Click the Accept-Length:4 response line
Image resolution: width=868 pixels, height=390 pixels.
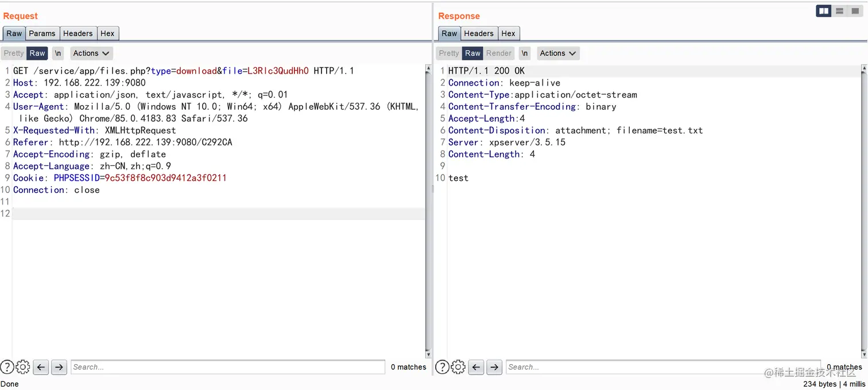487,119
